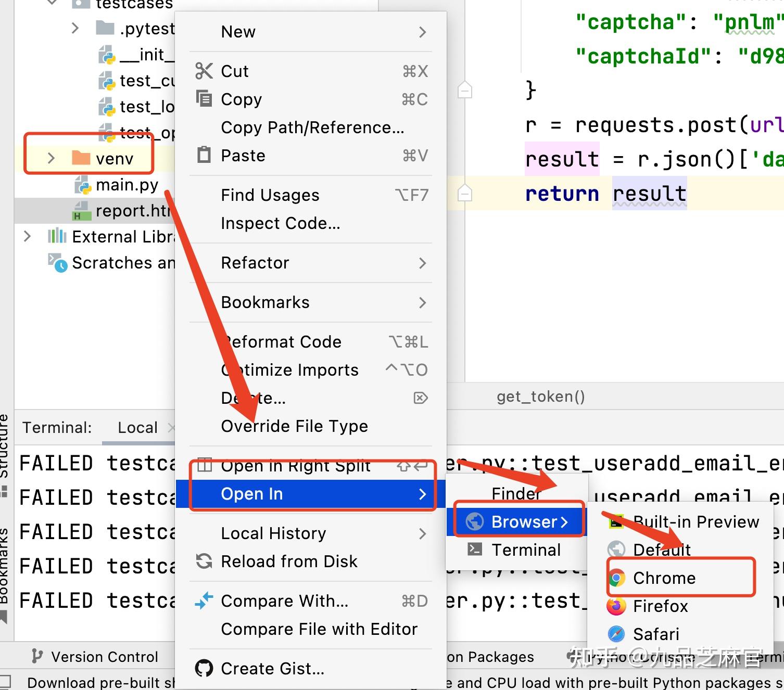Expand the venv folder
Screen dimensions: 784x690
tap(51, 158)
